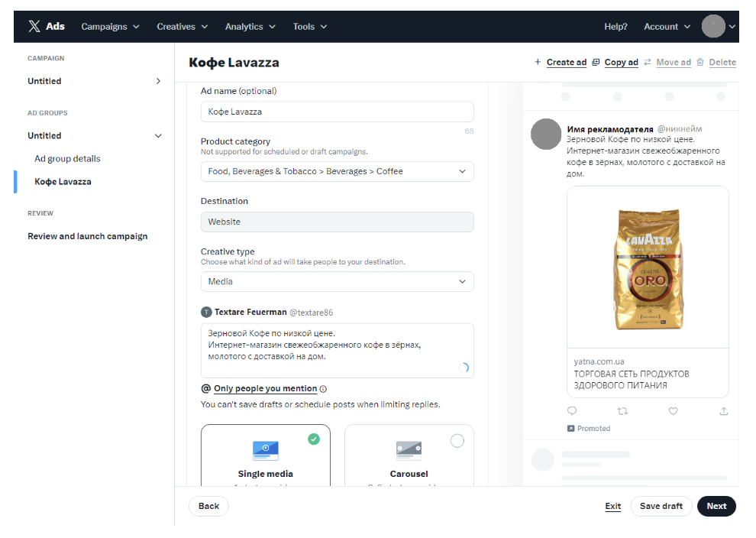Click the Exit link
The width and height of the screenshot is (756, 538).
tap(612, 506)
